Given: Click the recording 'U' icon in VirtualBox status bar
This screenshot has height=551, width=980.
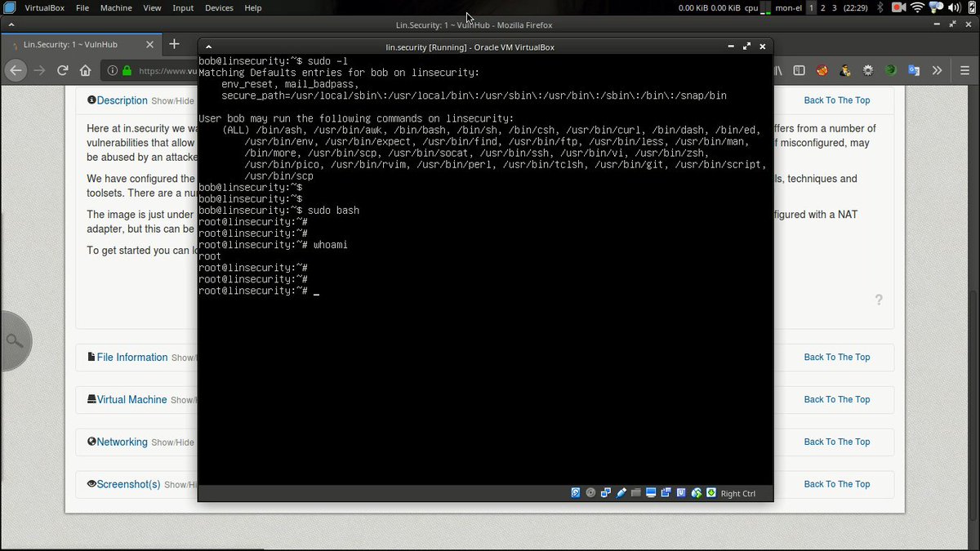Looking at the screenshot, I should click(x=681, y=493).
